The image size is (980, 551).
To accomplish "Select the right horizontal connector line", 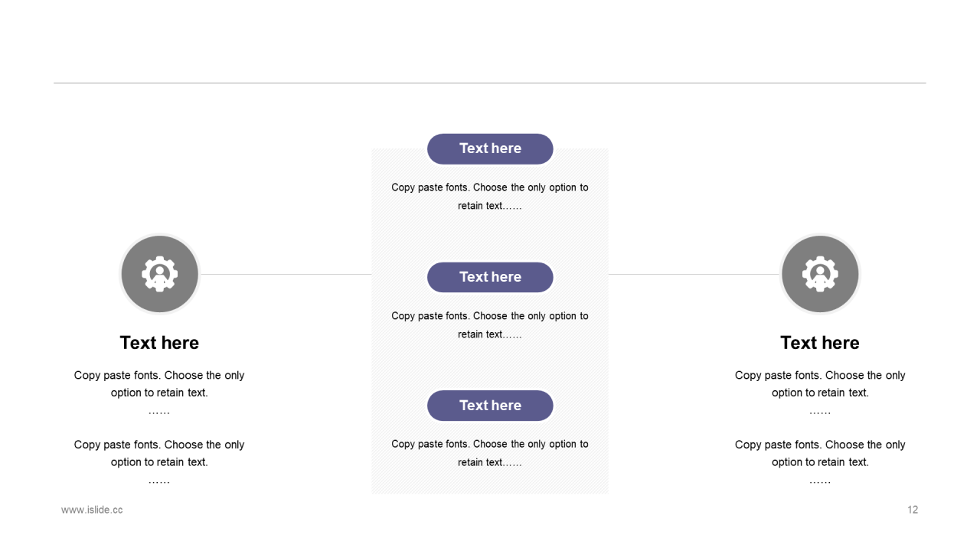I will point(694,274).
